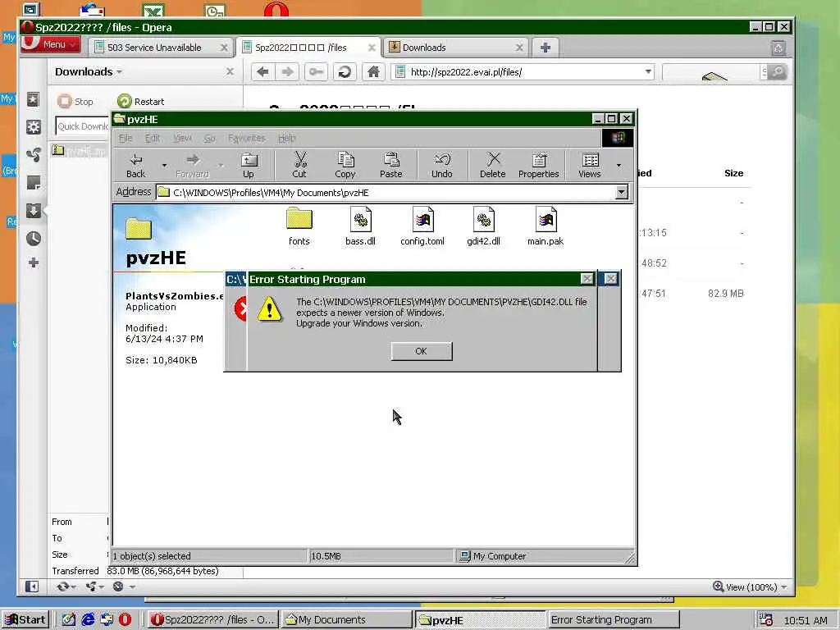Screen dimensions: 840x630
Task: Open the File menu in pvzHE window
Action: 126,138
